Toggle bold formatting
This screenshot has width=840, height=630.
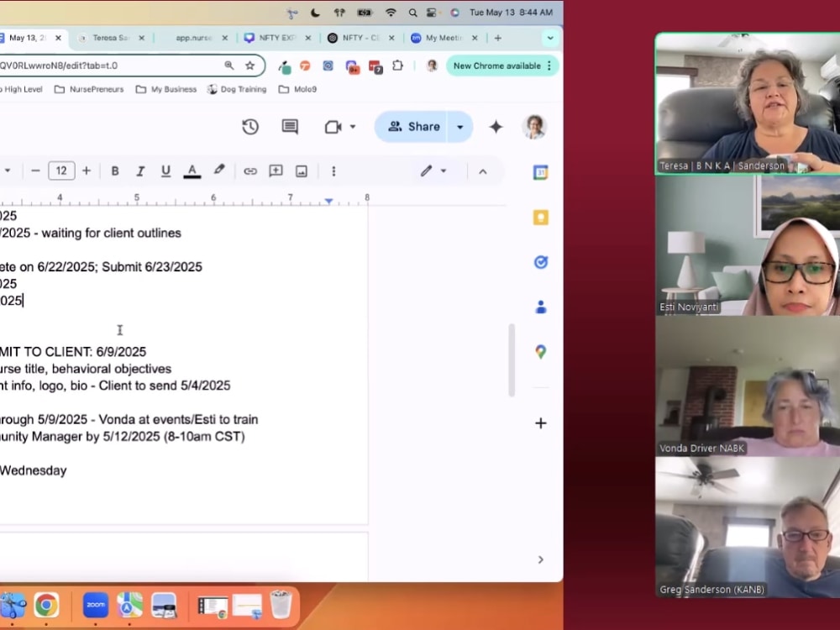(x=114, y=171)
